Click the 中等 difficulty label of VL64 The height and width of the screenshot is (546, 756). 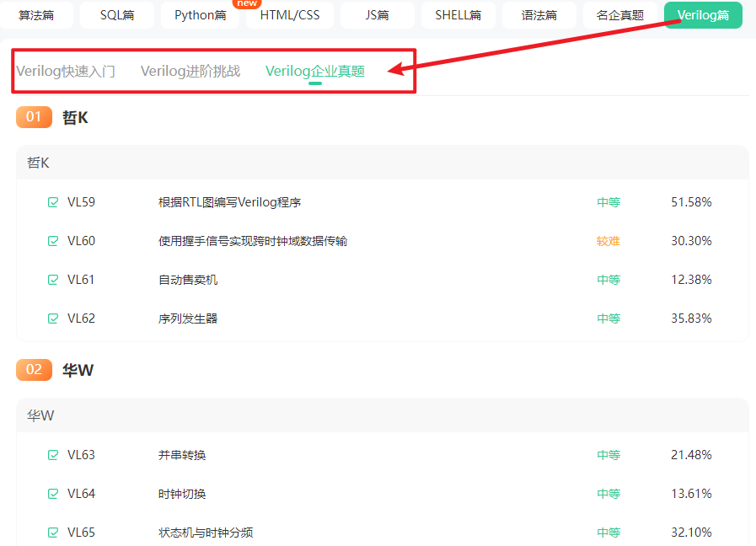click(609, 494)
